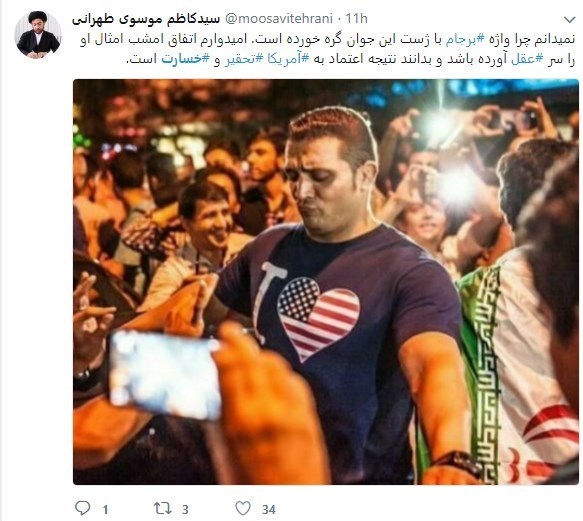Retweet this post using the retweet icon

[162, 508]
